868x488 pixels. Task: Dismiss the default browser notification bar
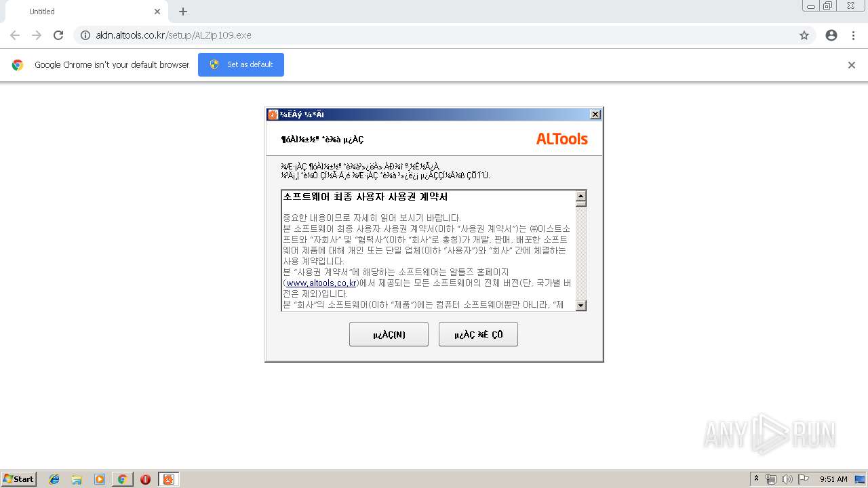click(x=852, y=65)
